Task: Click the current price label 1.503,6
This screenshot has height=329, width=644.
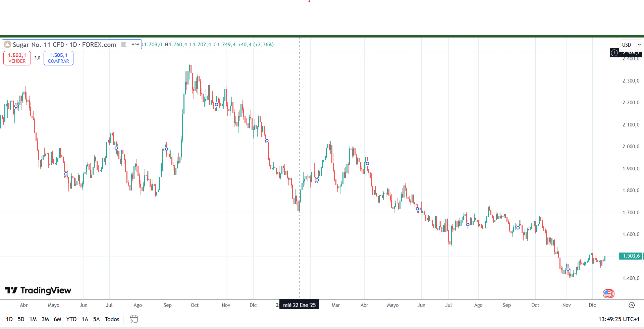Action: click(x=631, y=256)
